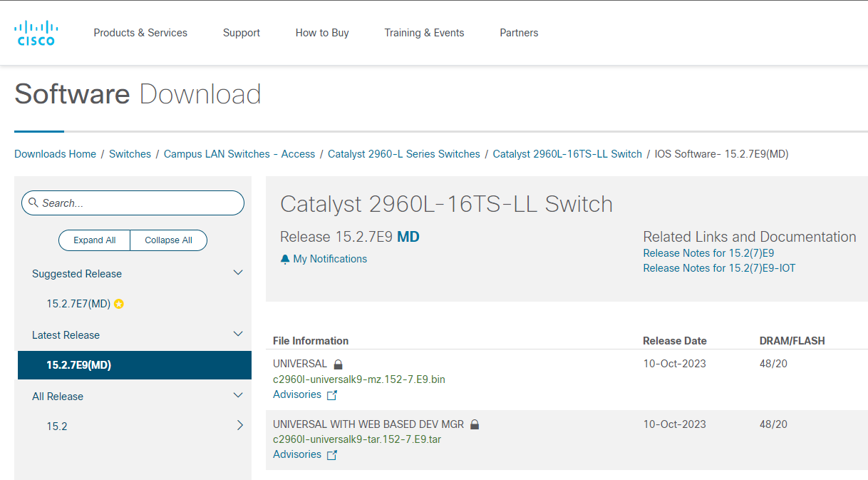Click lock icon beside UNIVERSAL WITH WEB BASED DEV MGR
This screenshot has width=868, height=480.
pyautogui.click(x=475, y=424)
